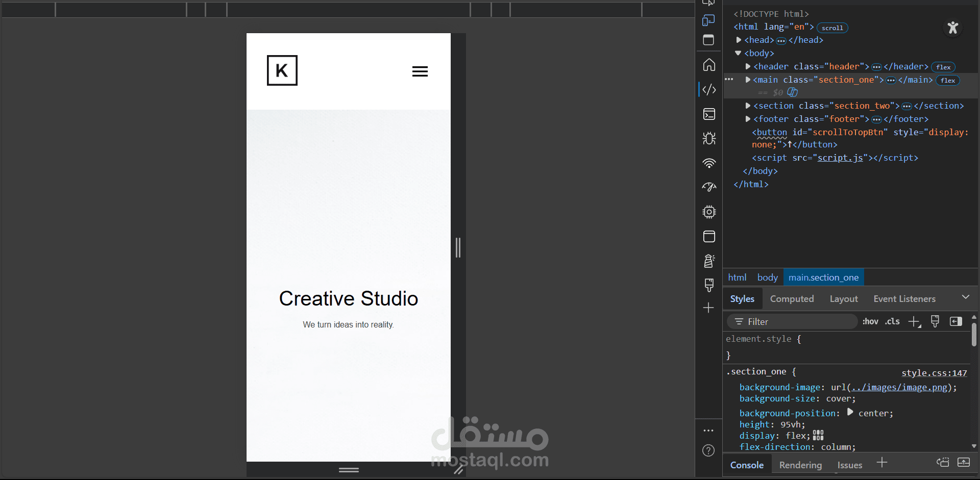Select the Rendering drawer tab
The height and width of the screenshot is (480, 980).
[800, 465]
